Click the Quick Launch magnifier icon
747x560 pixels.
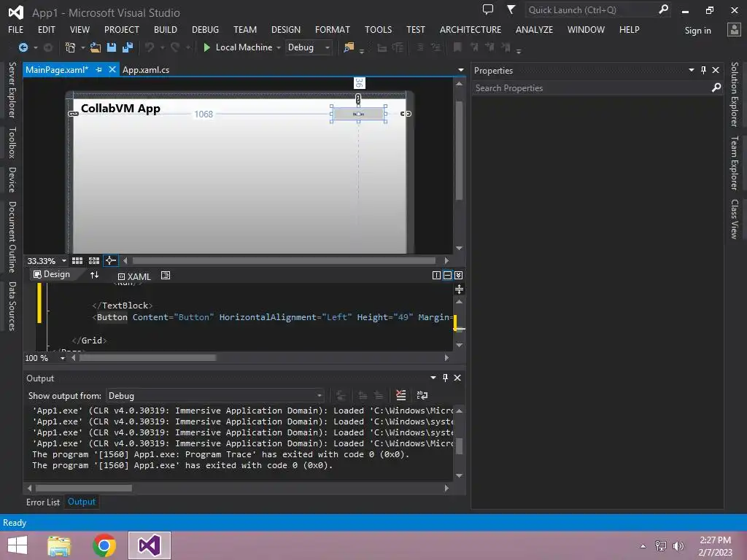[663, 9]
